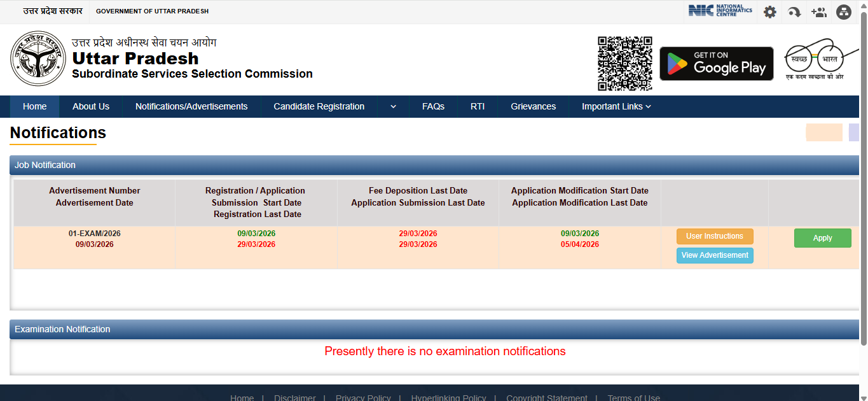Click the National Informatics Centre logo
This screenshot has height=401, width=868.
[x=720, y=11]
